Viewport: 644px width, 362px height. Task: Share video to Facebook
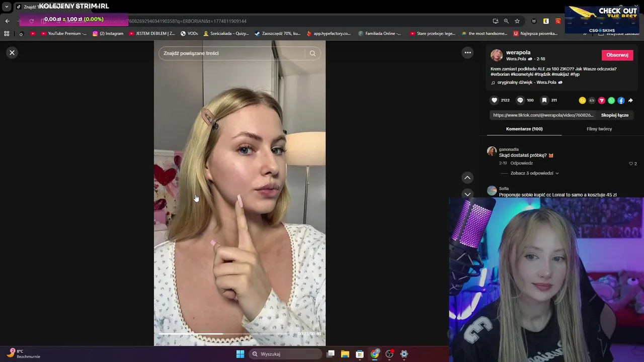(621, 101)
